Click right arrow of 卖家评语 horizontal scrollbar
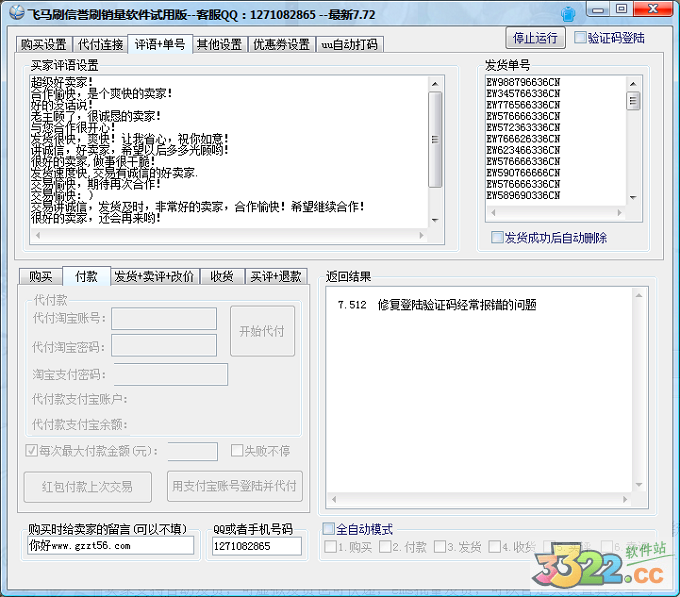The width and height of the screenshot is (680, 597). pyautogui.click(x=421, y=235)
